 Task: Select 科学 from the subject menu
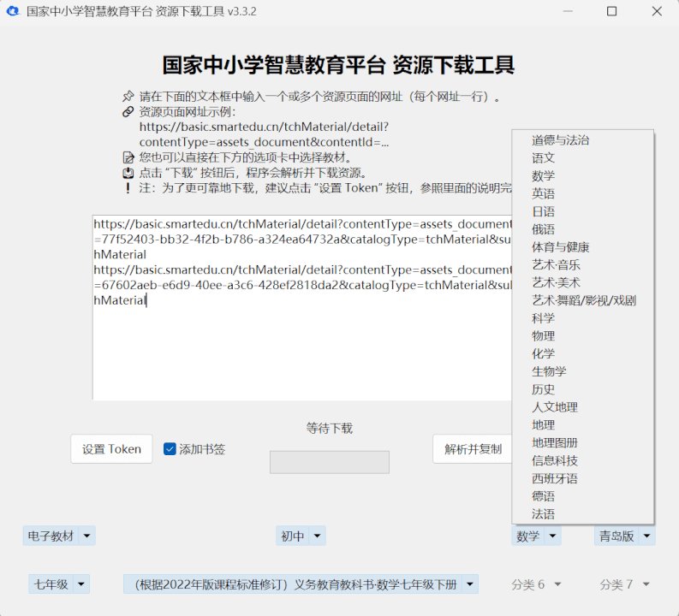[582, 318]
